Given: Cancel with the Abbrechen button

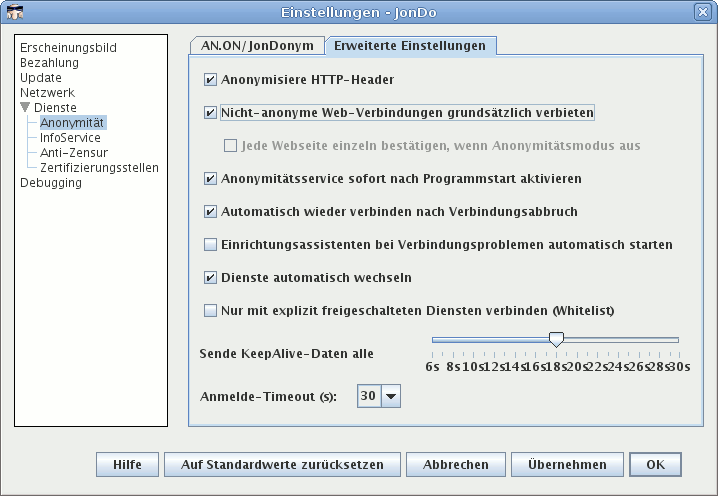Looking at the screenshot, I should 456,464.
